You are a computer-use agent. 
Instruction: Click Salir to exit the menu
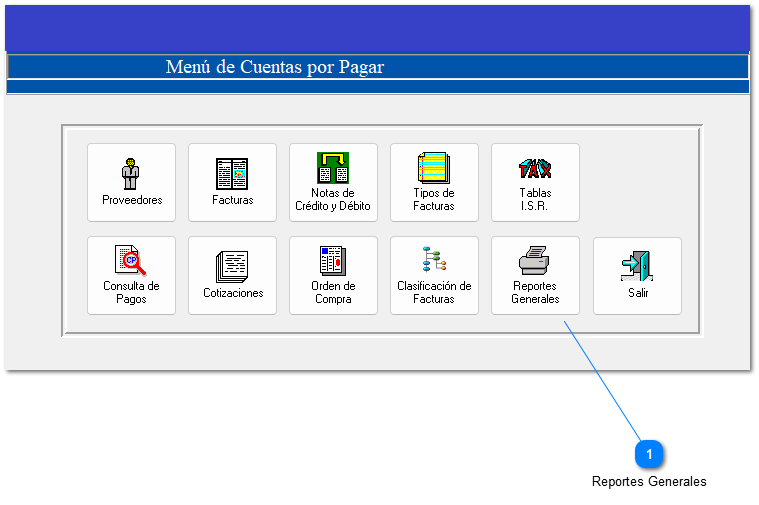[638, 276]
